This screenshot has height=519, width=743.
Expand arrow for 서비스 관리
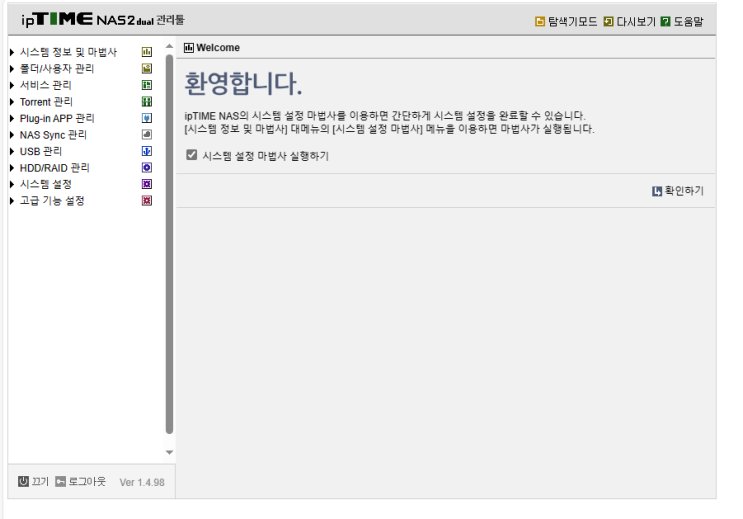[12, 85]
